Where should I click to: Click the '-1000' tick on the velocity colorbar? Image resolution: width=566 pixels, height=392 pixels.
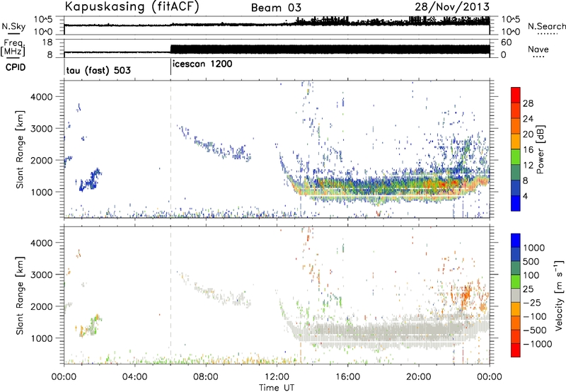538,344
